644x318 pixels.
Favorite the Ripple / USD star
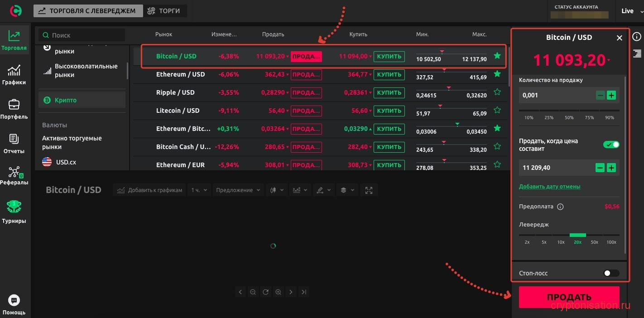pyautogui.click(x=497, y=92)
